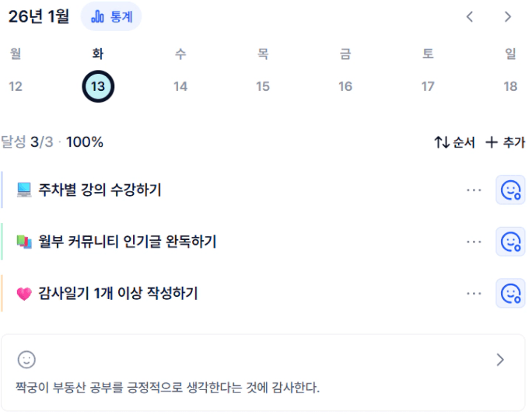Expand the gratitude note with the chevron
Screen dimensions: 532x418
(x=500, y=359)
